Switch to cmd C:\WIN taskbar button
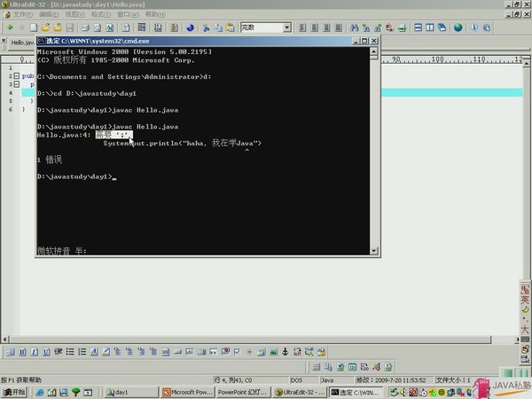This screenshot has width=532, height=399. click(356, 392)
